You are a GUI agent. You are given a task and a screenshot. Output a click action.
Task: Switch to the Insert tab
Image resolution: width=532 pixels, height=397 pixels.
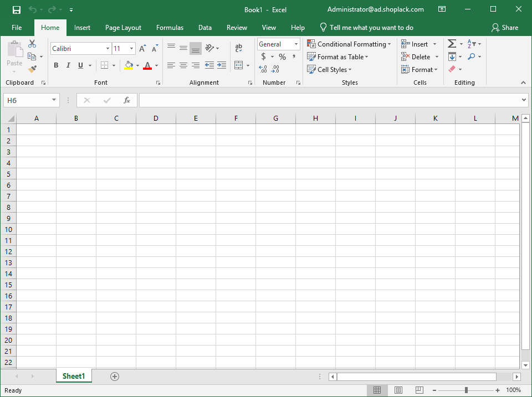click(82, 28)
